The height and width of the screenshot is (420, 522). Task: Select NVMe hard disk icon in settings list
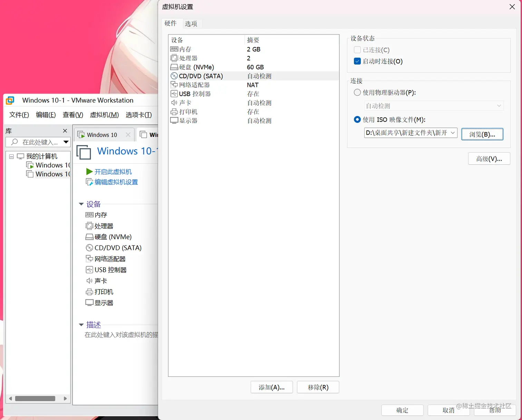pos(174,67)
